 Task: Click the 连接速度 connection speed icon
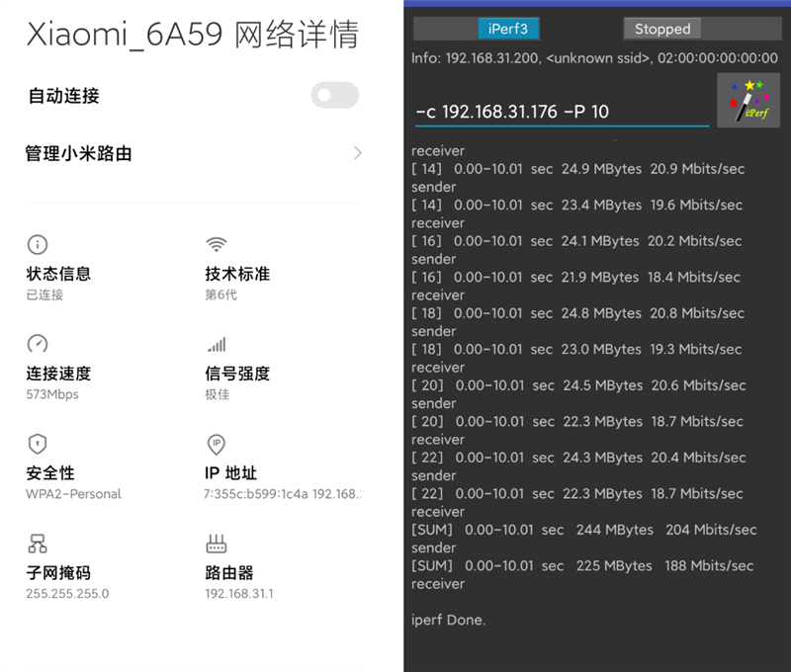pyautogui.click(x=38, y=344)
